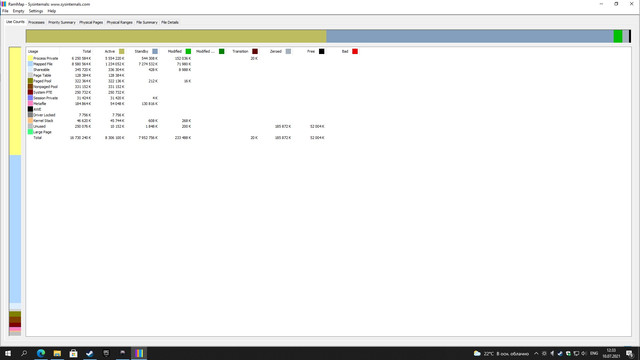Open the Priority Summary tab

pyautogui.click(x=62, y=22)
